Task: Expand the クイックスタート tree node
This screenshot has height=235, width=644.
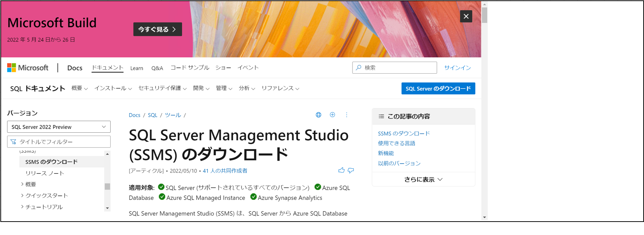Action: coord(45,195)
